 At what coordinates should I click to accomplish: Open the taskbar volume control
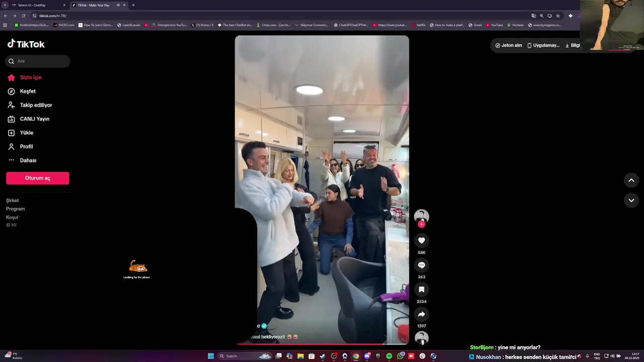point(612,356)
